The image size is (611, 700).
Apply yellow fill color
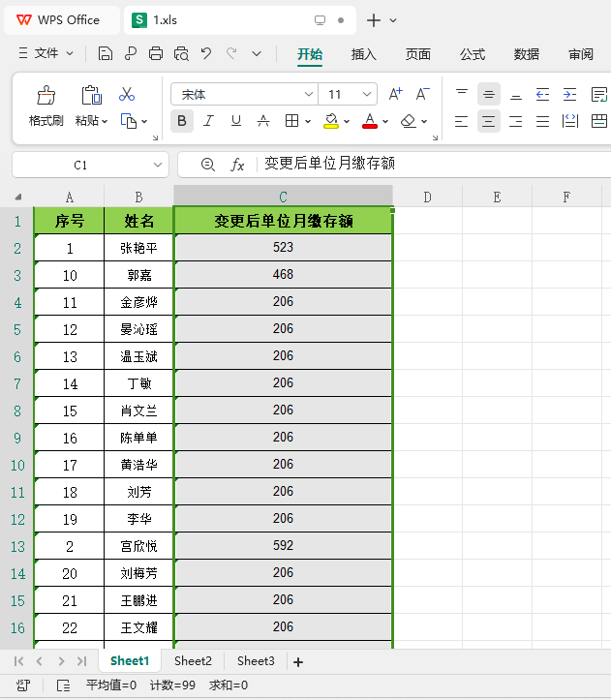pyautogui.click(x=331, y=121)
